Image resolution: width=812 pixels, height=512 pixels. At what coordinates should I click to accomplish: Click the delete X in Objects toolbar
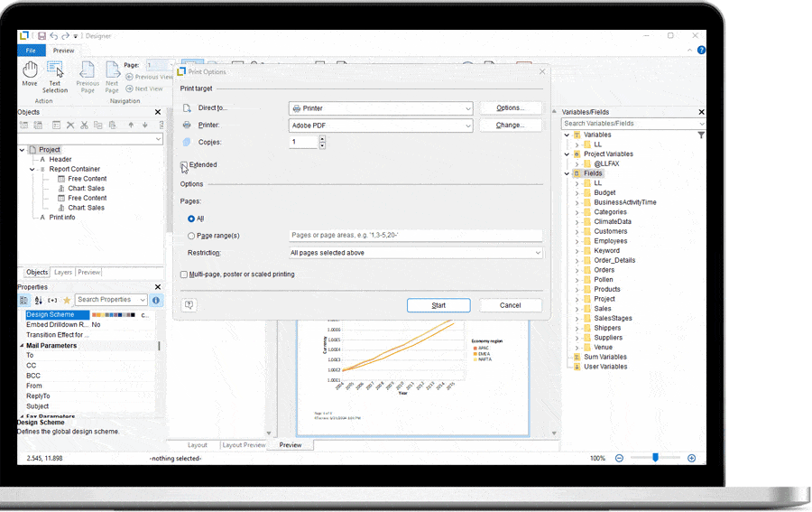70,125
